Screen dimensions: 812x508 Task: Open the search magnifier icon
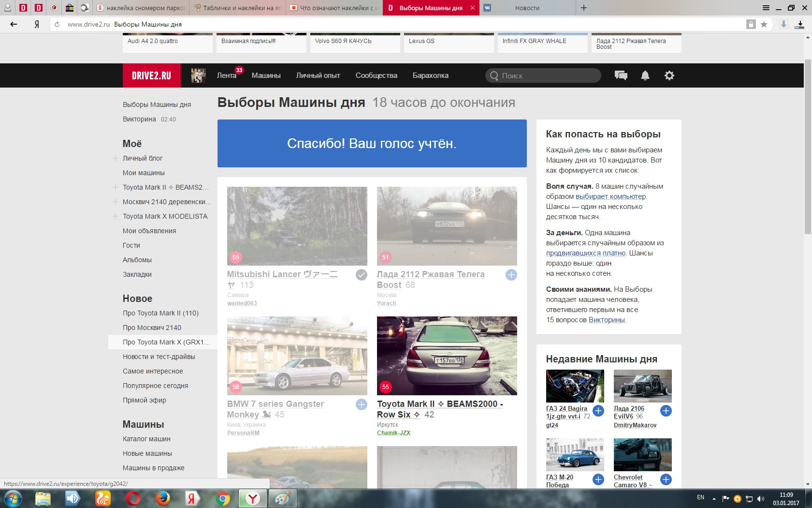coord(494,75)
